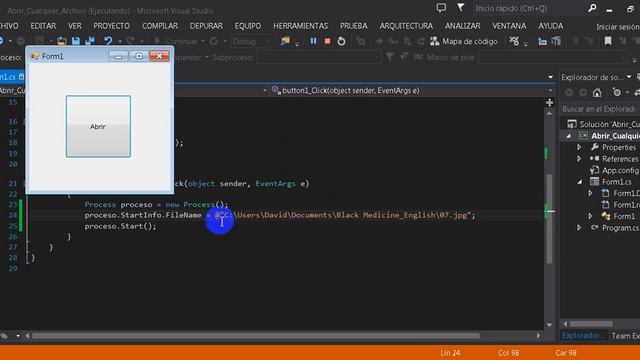Open file from the toolbar folder icon
Viewport: 640px width, 360px height.
pos(62,41)
